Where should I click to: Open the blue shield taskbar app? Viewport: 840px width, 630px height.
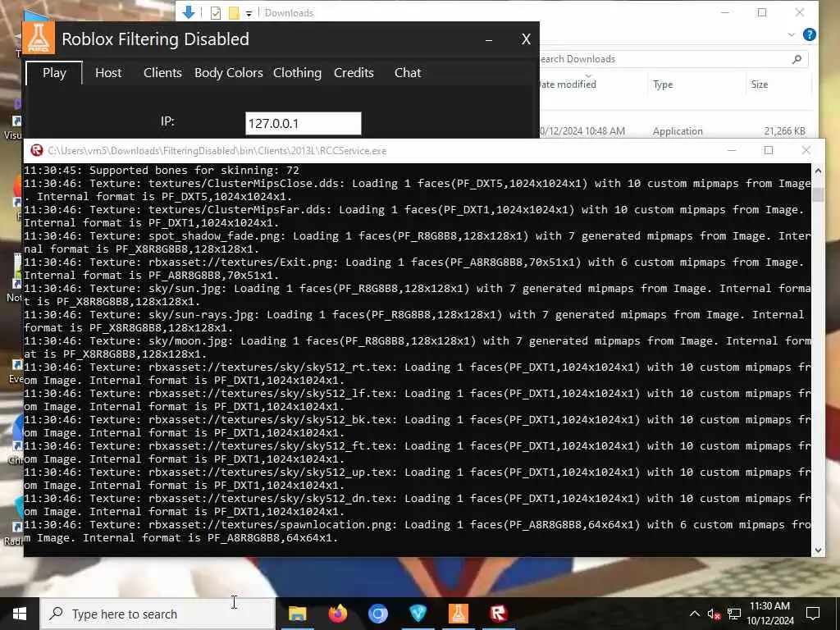(418, 614)
